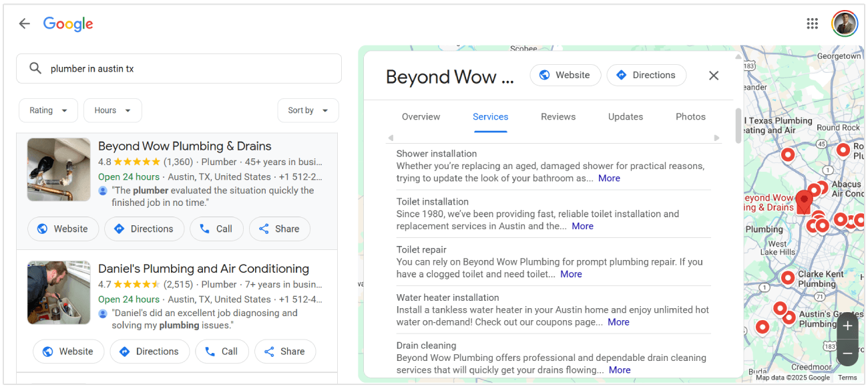Open Beyond Wow Plumbing thumbnail photo
The height and width of the screenshot is (389, 868).
pos(59,169)
